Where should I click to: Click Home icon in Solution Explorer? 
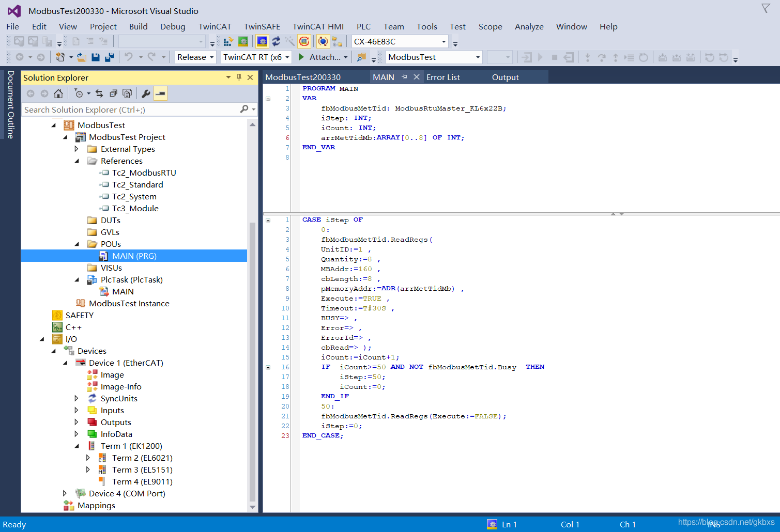58,93
